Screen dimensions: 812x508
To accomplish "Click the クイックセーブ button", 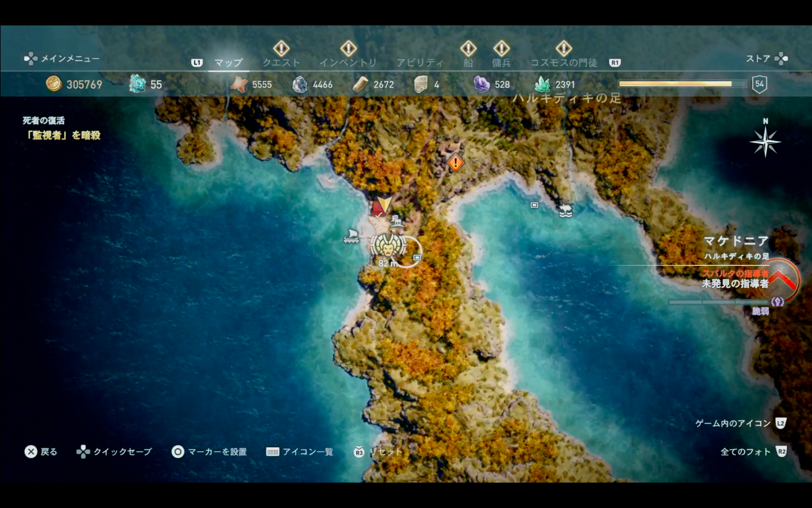I will (114, 452).
